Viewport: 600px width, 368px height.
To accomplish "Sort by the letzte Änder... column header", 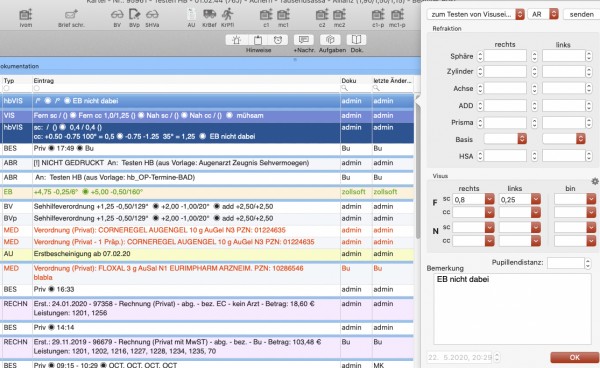I will pyautogui.click(x=393, y=81).
